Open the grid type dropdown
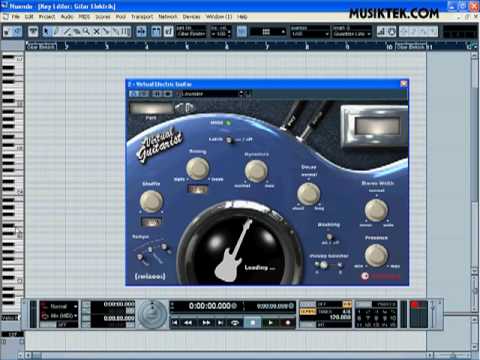Viewport: 480px width, 360px height. point(268,32)
